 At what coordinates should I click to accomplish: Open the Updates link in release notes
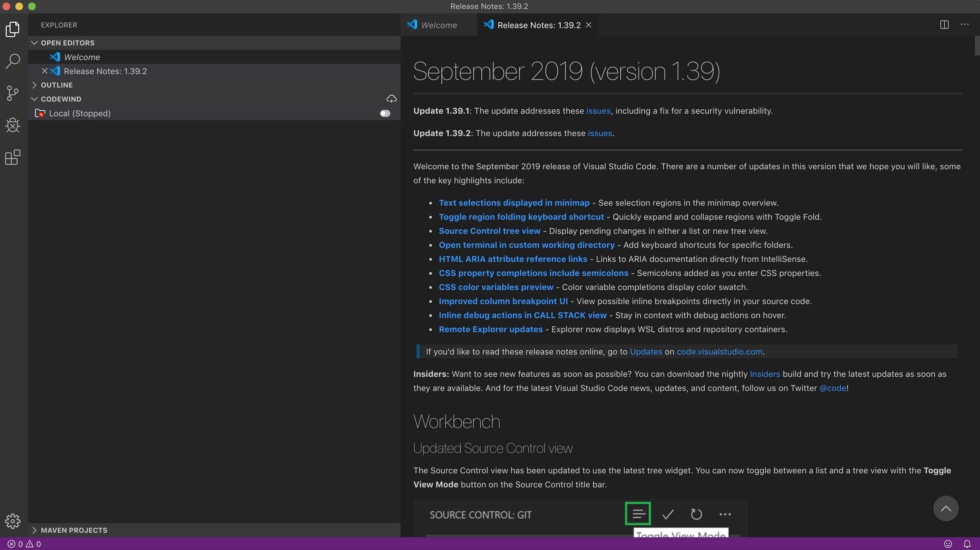[x=646, y=351]
